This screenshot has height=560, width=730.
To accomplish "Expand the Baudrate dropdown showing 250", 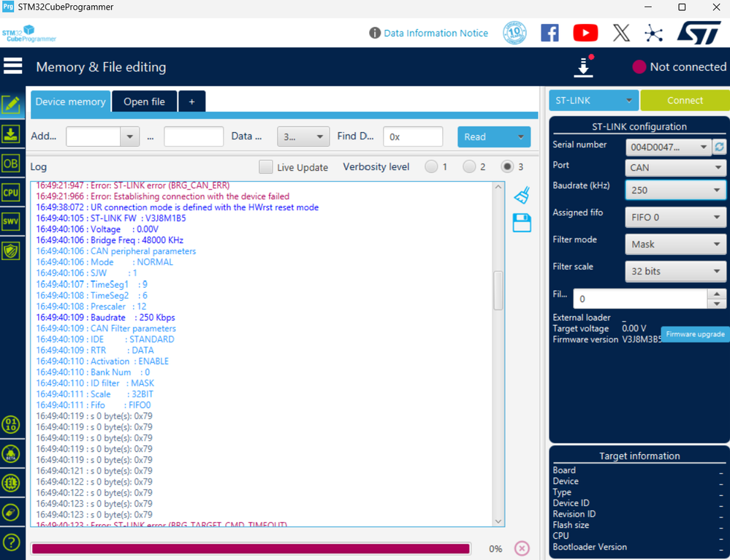I will click(675, 190).
